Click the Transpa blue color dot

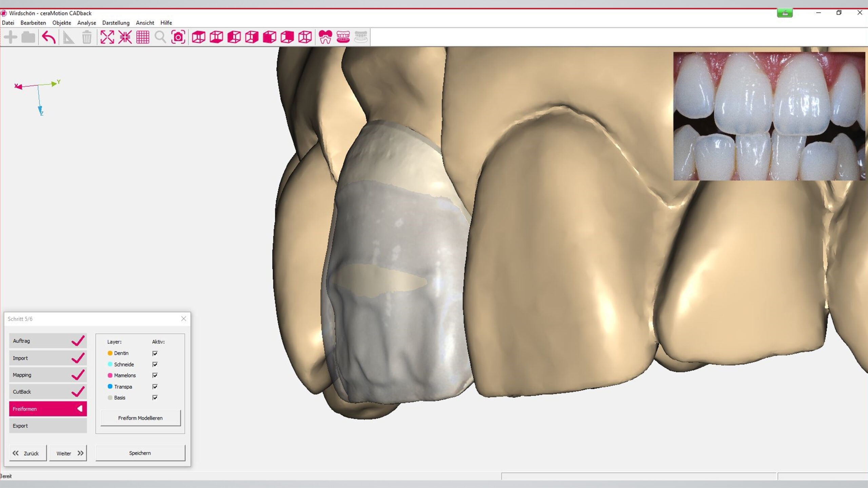click(x=110, y=386)
